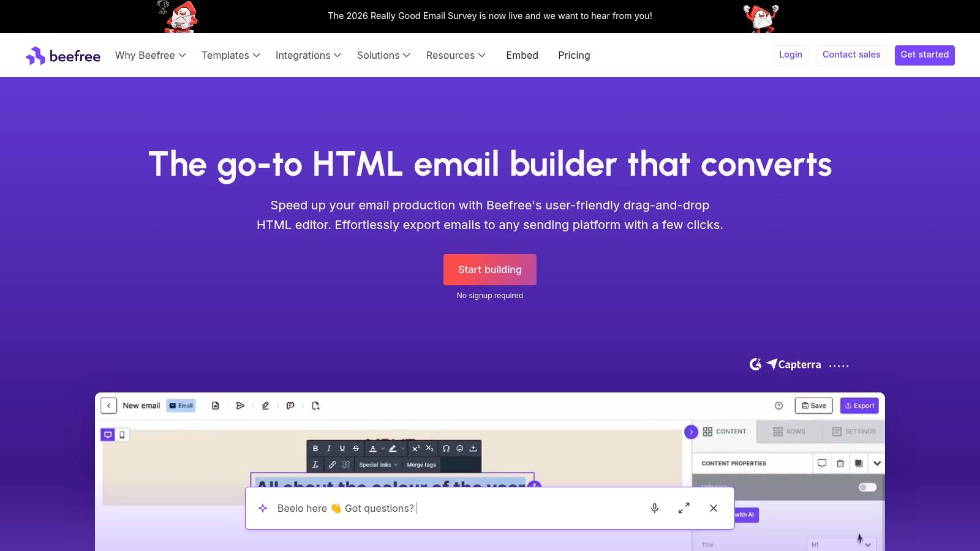Open the Resources dropdown menu

(456, 55)
